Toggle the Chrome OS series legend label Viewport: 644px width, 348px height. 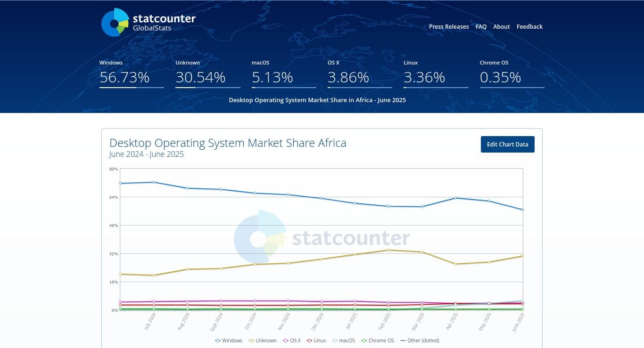click(x=381, y=340)
